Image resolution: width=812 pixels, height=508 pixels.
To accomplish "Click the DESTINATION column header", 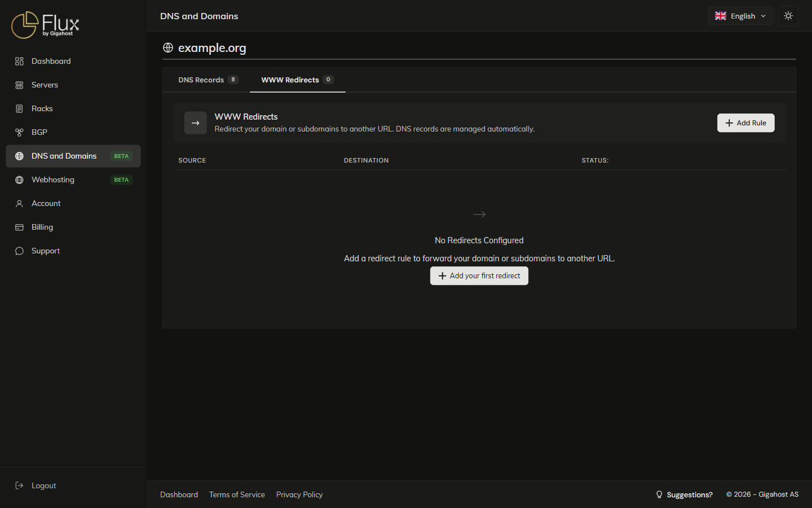I will [x=366, y=160].
